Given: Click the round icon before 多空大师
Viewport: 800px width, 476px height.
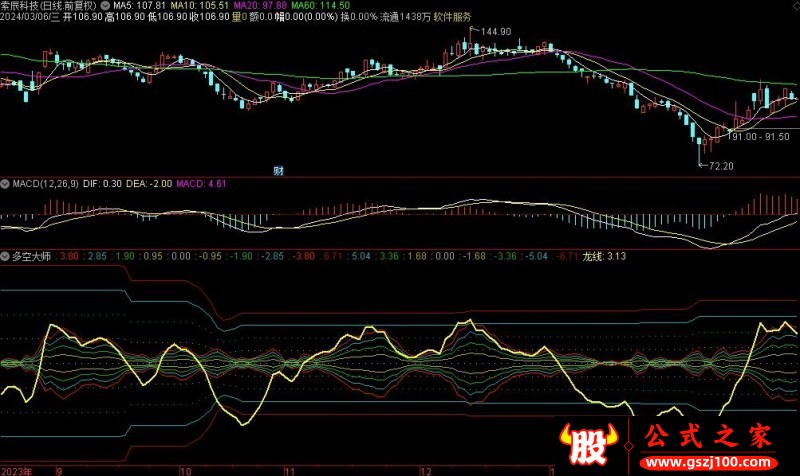Looking at the screenshot, I should point(5,256).
